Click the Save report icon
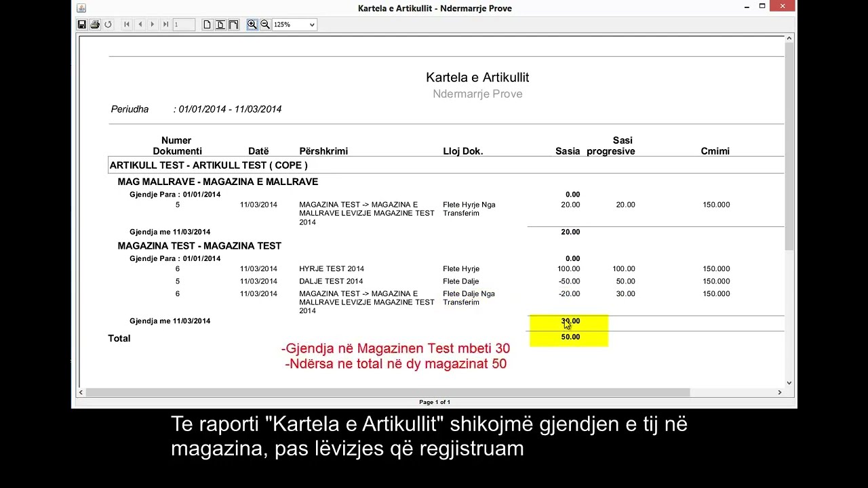Viewport: 868px width, 488px height. pos(82,24)
